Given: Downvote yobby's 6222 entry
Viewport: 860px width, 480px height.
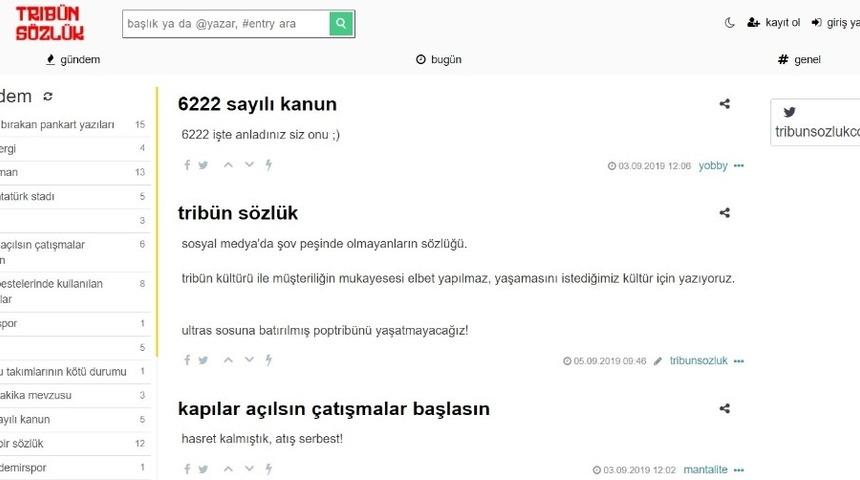Looking at the screenshot, I should click(250, 165).
